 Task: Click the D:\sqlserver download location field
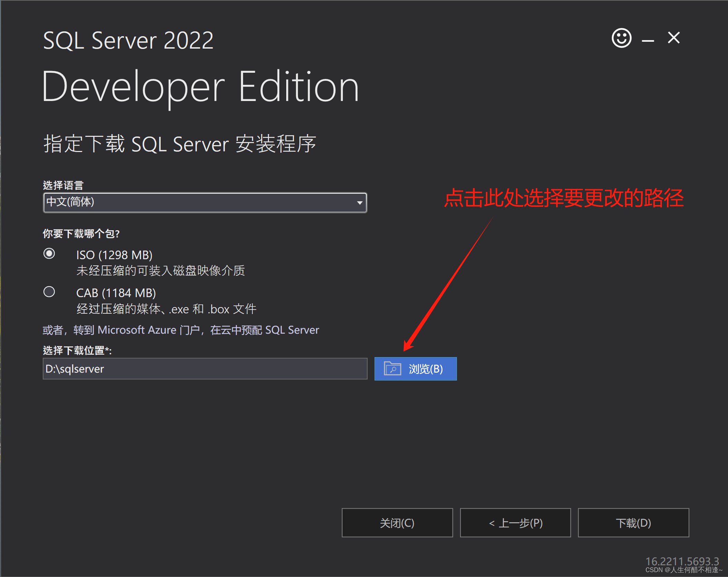[205, 369]
